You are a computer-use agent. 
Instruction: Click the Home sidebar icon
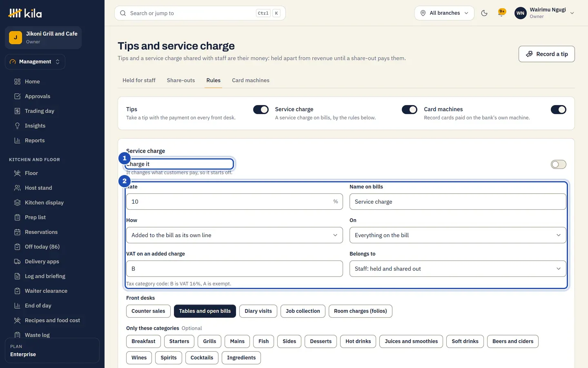coord(17,81)
